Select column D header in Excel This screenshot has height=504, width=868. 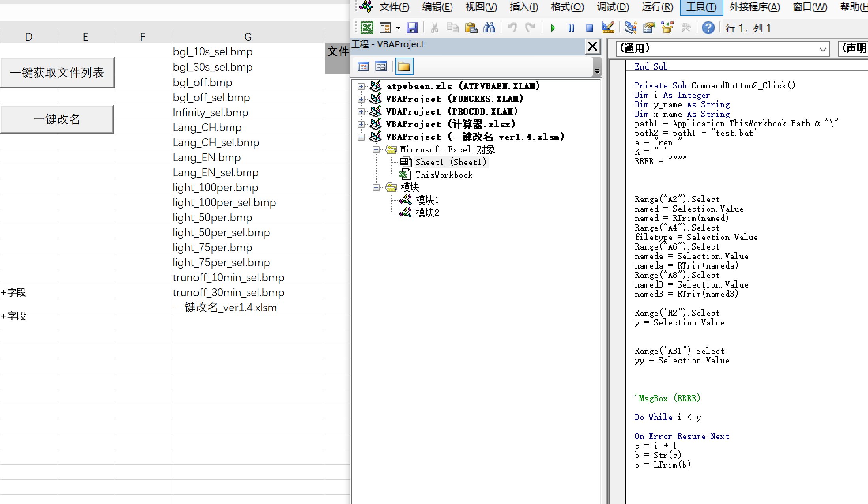[28, 37]
